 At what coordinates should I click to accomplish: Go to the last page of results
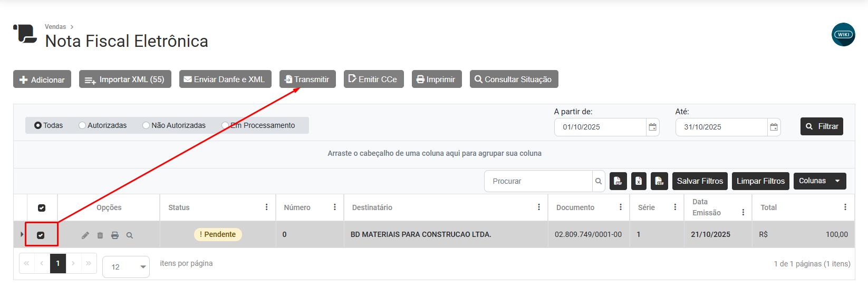pyautogui.click(x=89, y=263)
